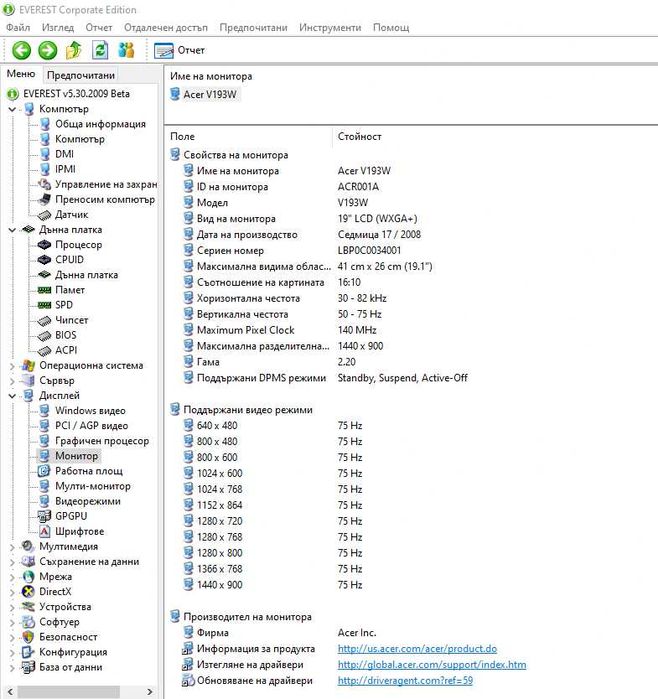Click the Refresh toolbar icon
Image resolution: width=658 pixels, height=699 pixels.
(x=100, y=50)
